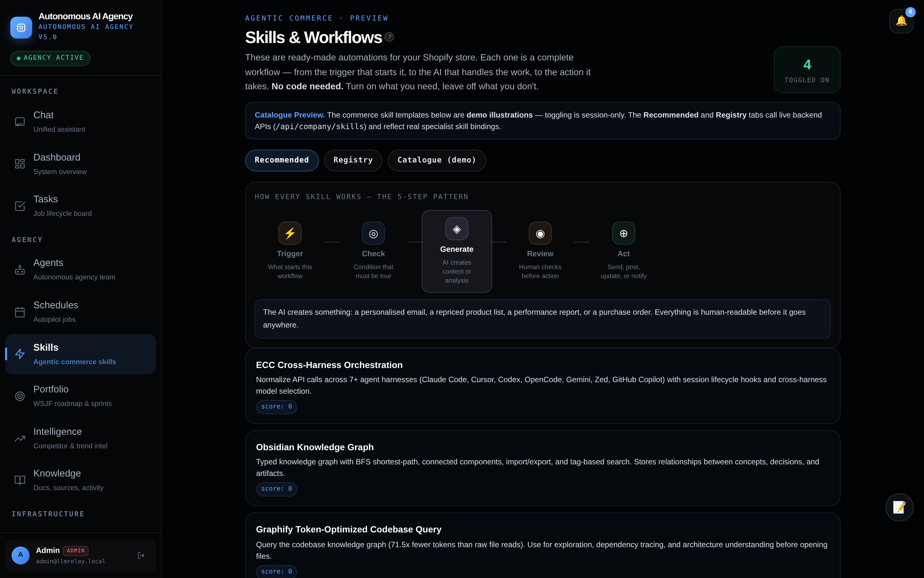The width and height of the screenshot is (924, 578).
Task: Click the Autonomous AI Agency chip logo
Action: pyautogui.click(x=21, y=27)
